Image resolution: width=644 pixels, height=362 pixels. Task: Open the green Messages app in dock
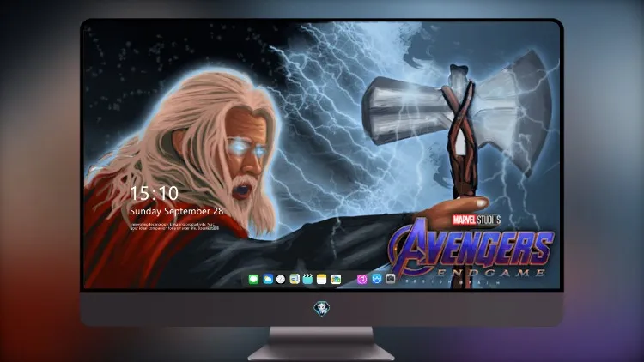point(253,280)
